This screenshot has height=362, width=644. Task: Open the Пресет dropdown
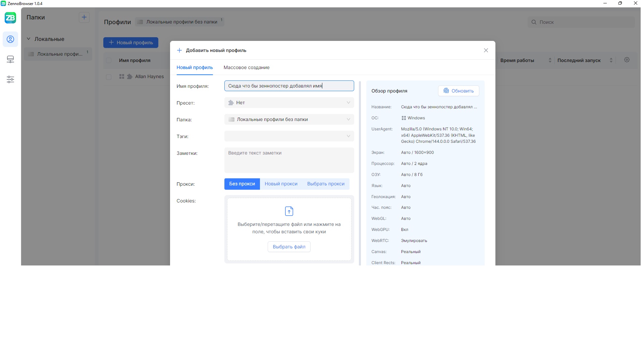(x=289, y=103)
